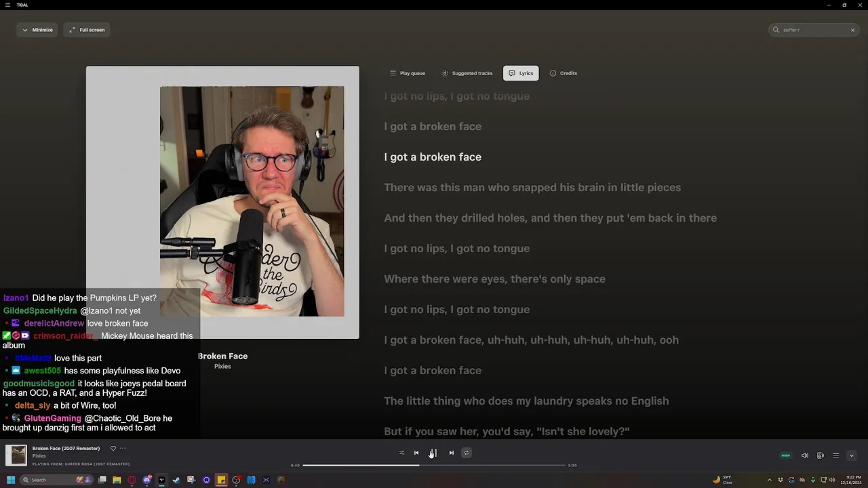Open 'Broken Face (2007 Remaster)' title in player bar
Screen dimensions: 868x488
(66, 448)
